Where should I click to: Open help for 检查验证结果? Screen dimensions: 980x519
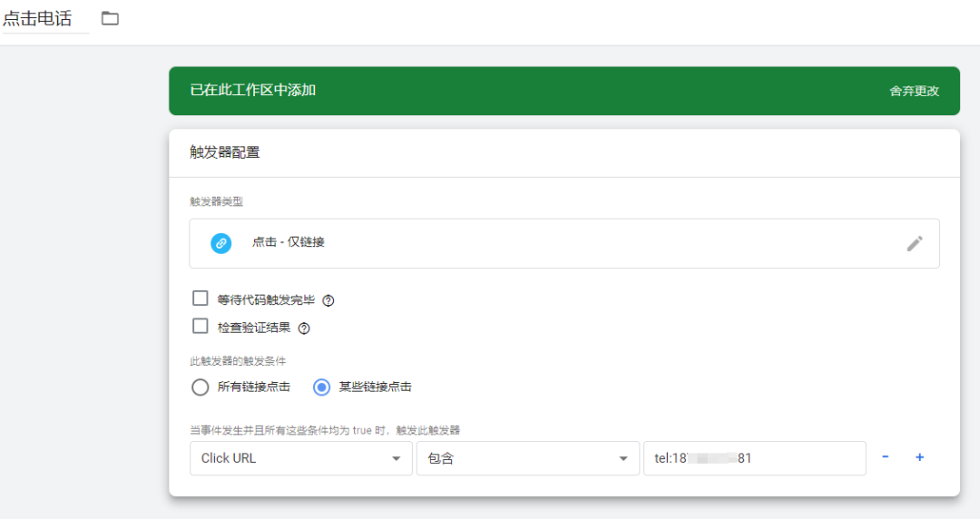click(304, 328)
